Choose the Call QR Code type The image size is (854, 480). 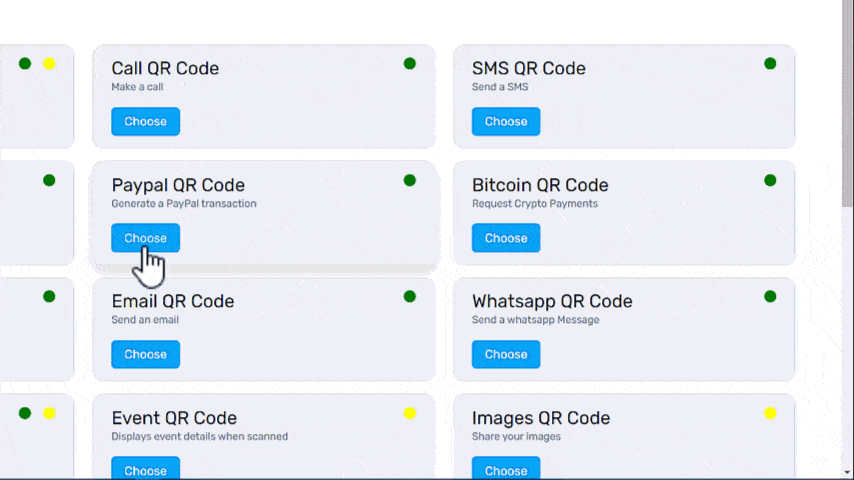[x=145, y=122]
